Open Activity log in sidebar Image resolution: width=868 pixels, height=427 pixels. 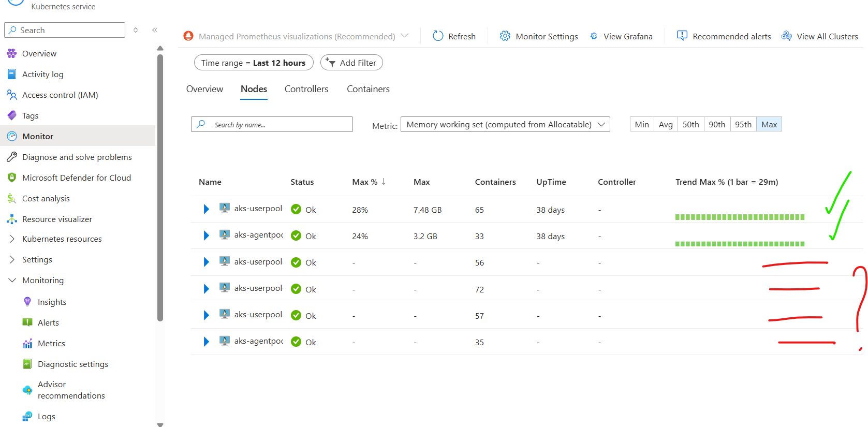[42, 74]
